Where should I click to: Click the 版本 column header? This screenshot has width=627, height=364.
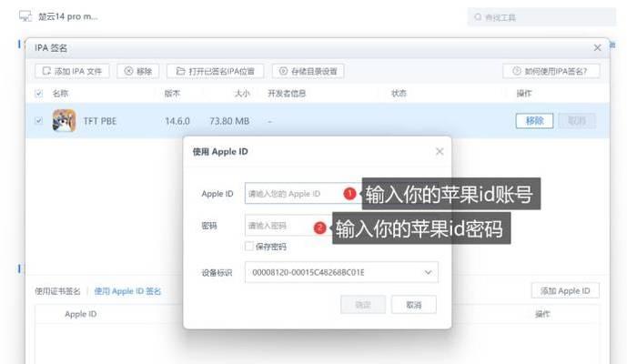coord(172,94)
